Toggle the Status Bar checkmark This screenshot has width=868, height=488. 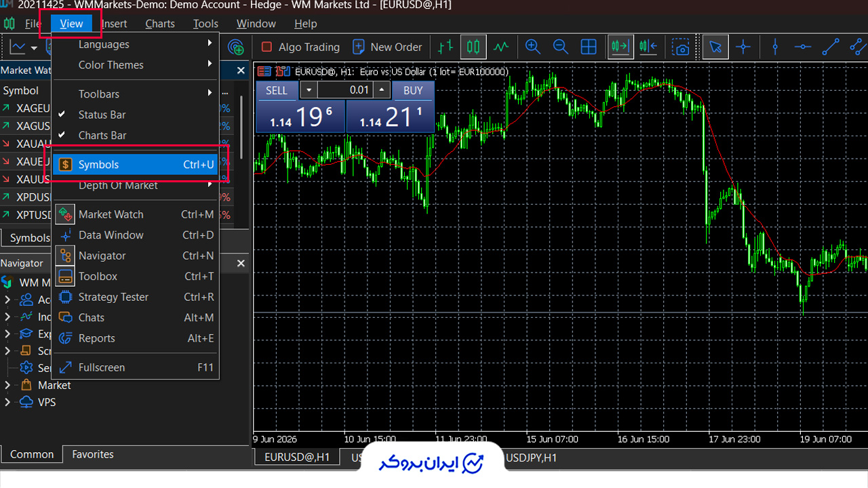(62, 115)
